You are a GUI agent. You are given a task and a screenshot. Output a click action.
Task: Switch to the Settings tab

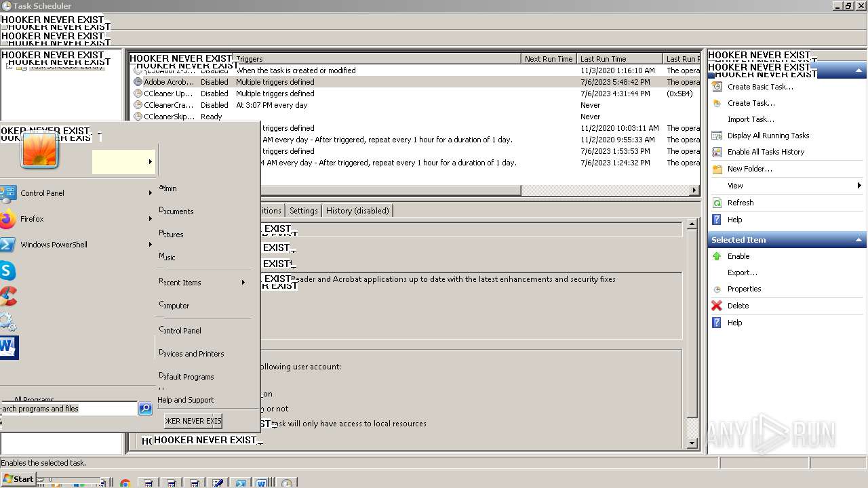pos(303,211)
